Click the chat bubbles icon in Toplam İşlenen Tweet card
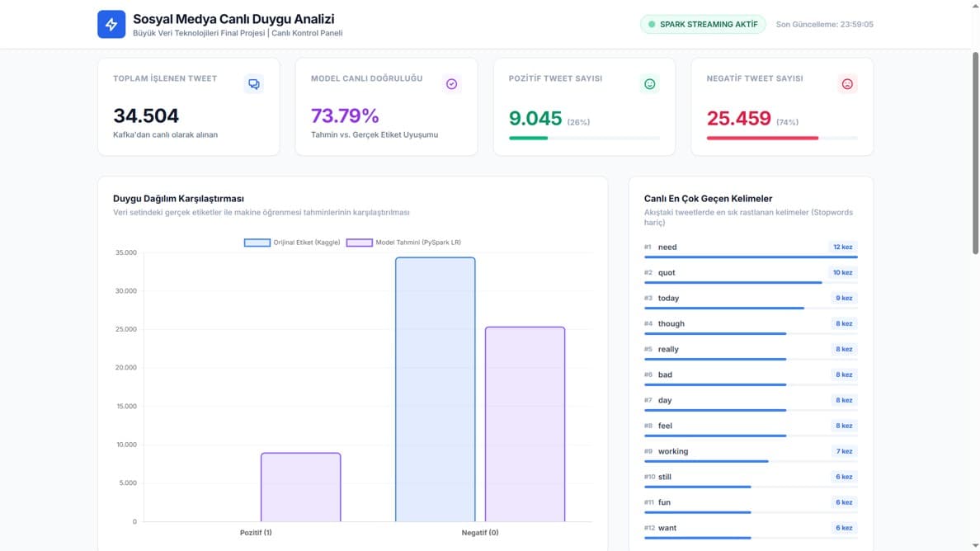Image resolution: width=980 pixels, height=551 pixels. click(254, 83)
